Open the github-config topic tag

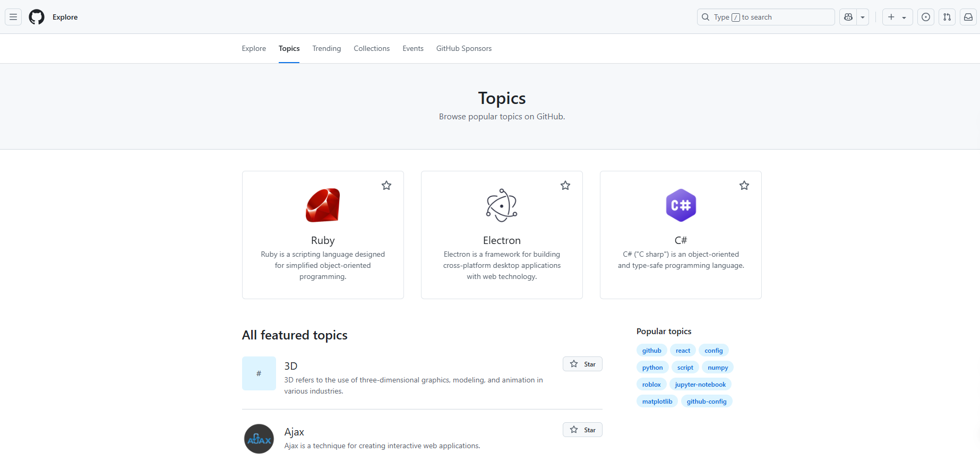pyautogui.click(x=707, y=402)
